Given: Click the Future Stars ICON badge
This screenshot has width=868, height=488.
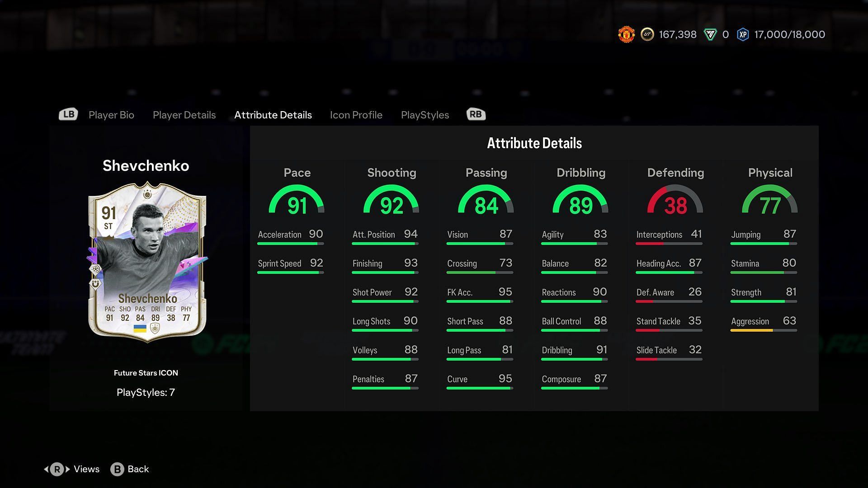Looking at the screenshot, I should (146, 373).
